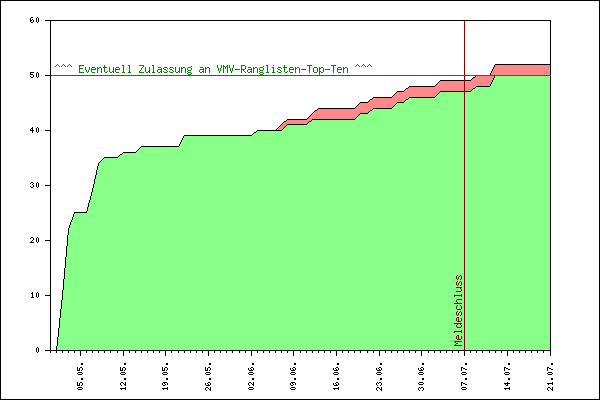This screenshot has height=400, width=600.
Task: Select the 23.06. date label
Action: click(x=380, y=377)
